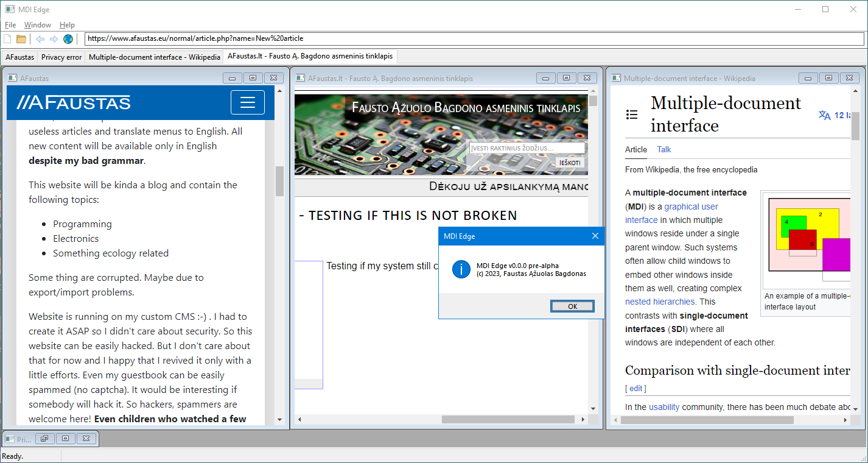
Task: Minimize the AFaustas child window
Action: [x=232, y=78]
